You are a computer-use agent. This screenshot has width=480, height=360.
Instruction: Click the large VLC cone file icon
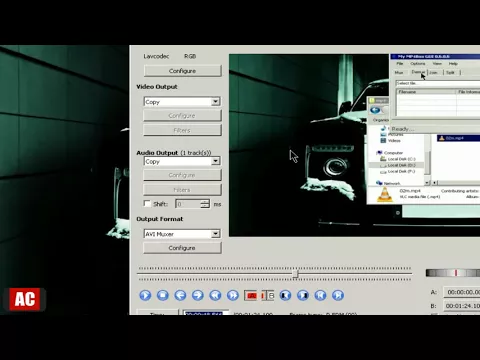[x=385, y=194]
